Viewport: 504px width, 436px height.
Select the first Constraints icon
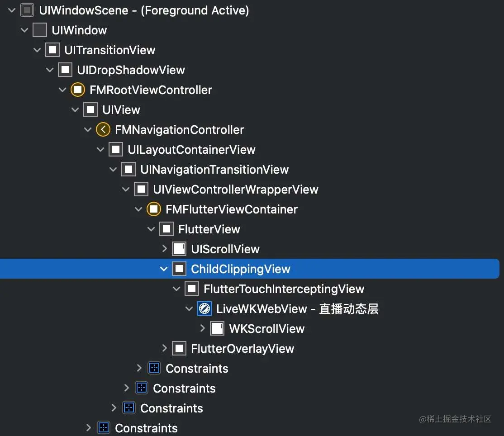pos(154,368)
